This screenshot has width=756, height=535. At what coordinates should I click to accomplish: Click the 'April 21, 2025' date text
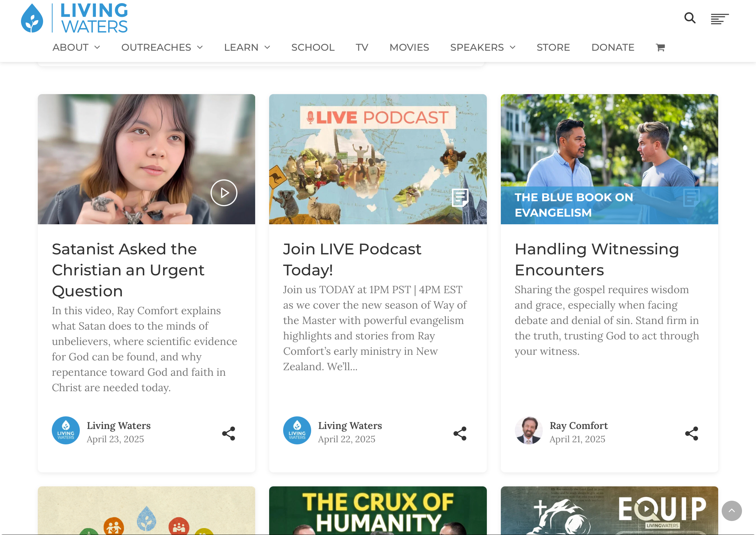577,439
